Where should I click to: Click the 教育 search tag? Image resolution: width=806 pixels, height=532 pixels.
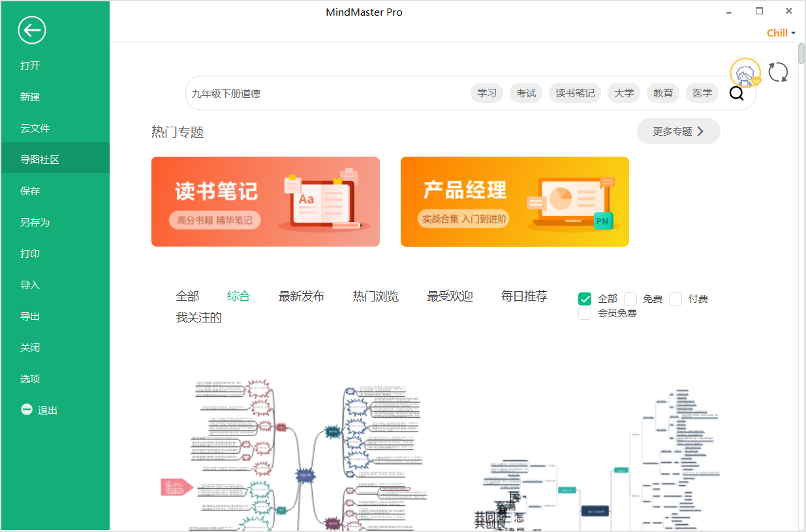click(663, 93)
